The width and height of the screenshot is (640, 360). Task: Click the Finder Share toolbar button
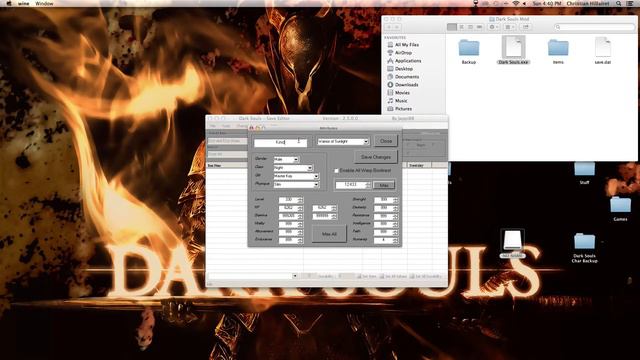tap(526, 27)
